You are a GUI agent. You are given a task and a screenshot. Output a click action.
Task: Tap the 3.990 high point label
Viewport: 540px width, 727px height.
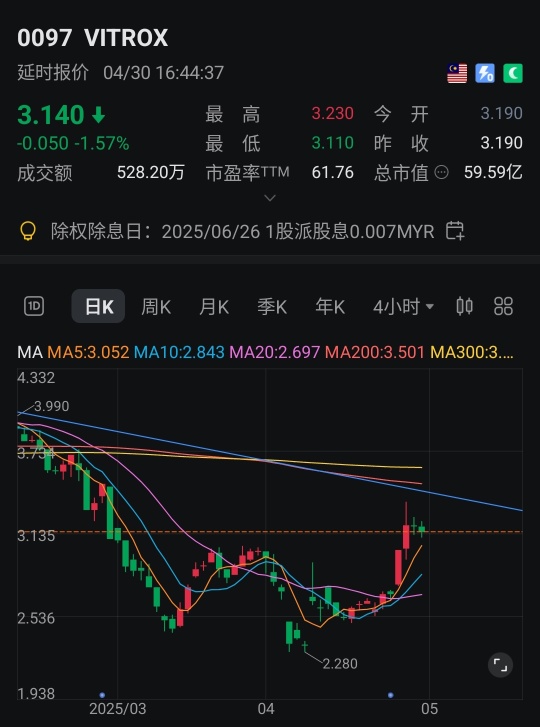pyautogui.click(x=52, y=406)
